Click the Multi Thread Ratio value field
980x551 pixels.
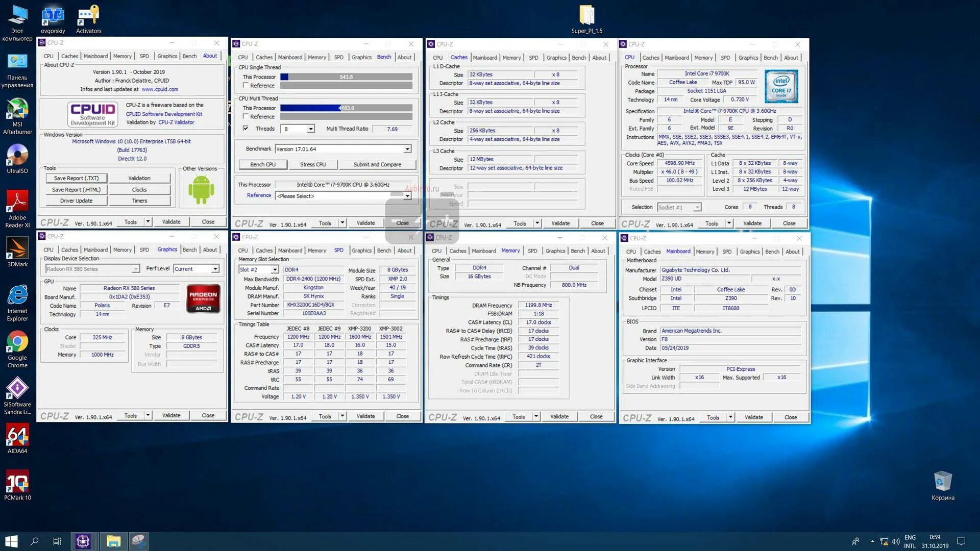[x=392, y=129]
